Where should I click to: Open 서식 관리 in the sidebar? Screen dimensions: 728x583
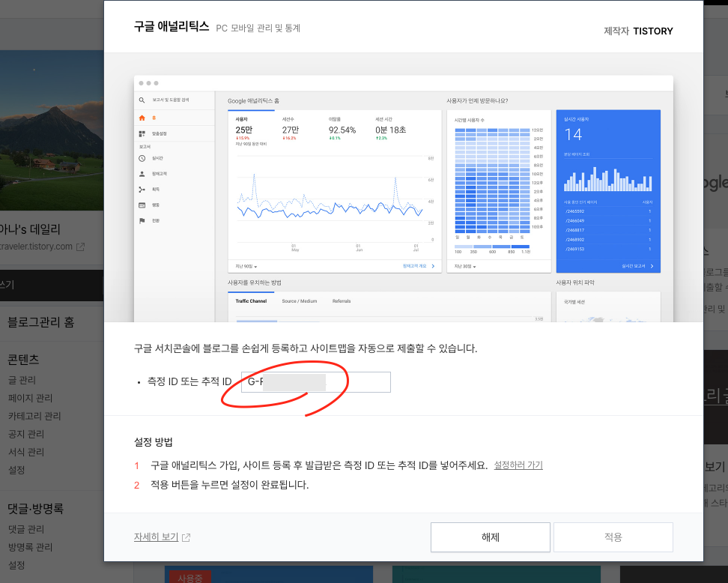26,452
